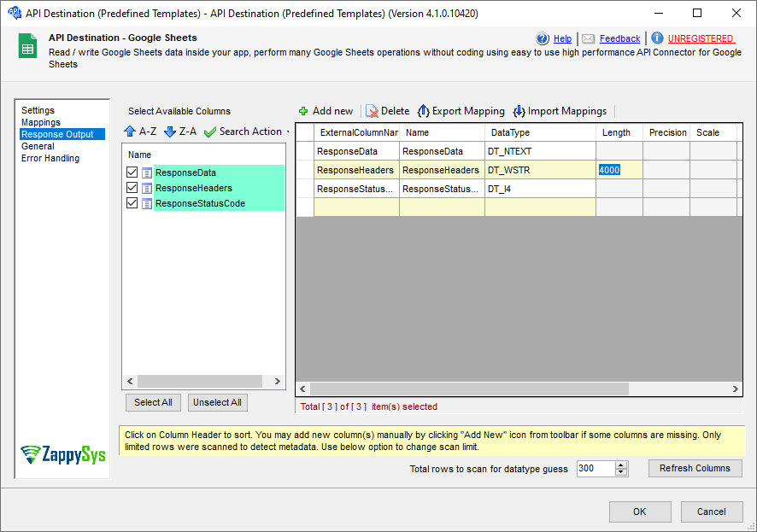Click the Import Mappings icon

point(519,111)
